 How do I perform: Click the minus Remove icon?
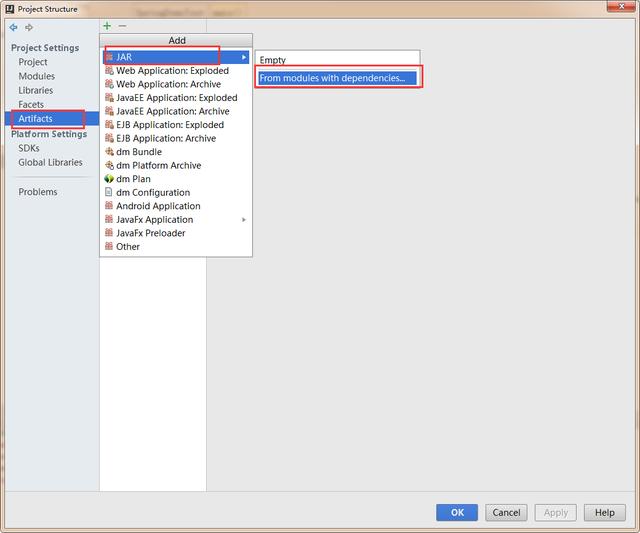122,26
